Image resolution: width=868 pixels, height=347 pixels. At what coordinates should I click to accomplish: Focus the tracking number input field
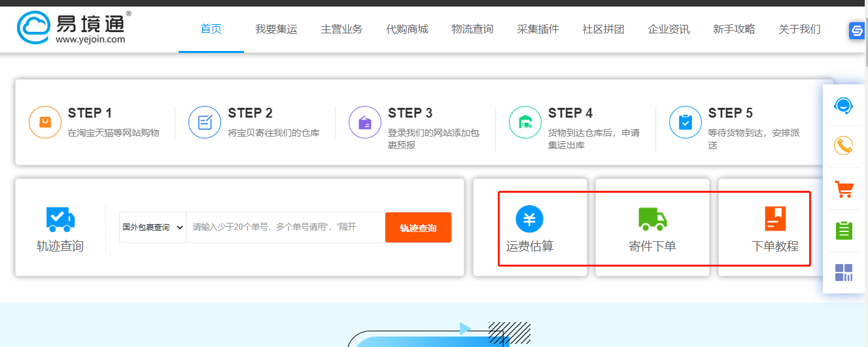pyautogui.click(x=285, y=227)
